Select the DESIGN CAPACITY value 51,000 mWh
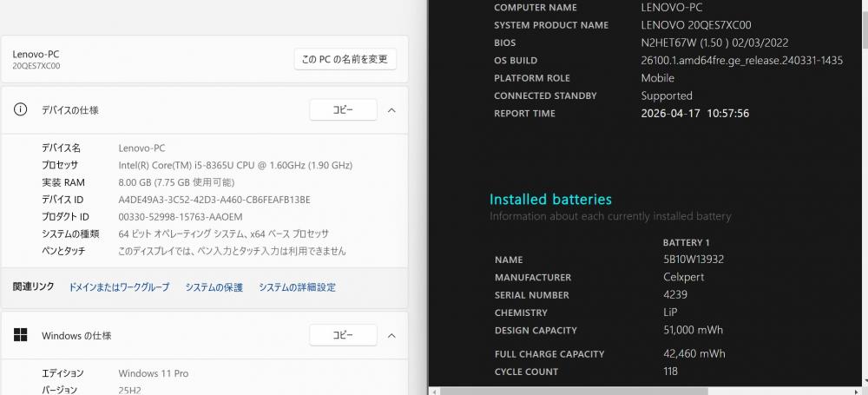 click(693, 330)
